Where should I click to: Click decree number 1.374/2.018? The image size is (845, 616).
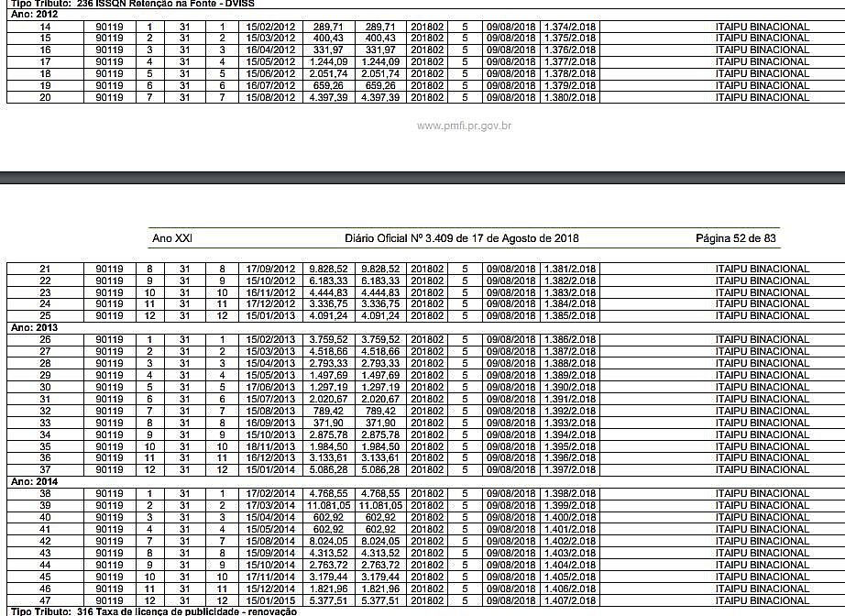pyautogui.click(x=570, y=27)
